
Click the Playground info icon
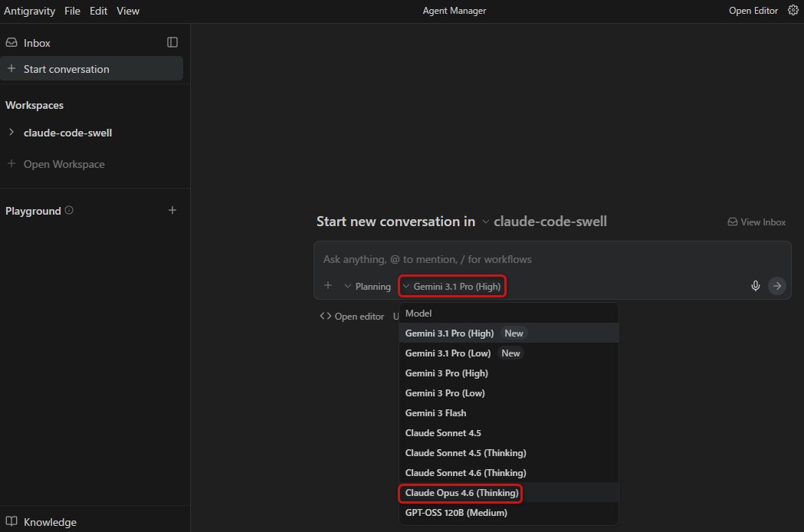click(69, 210)
